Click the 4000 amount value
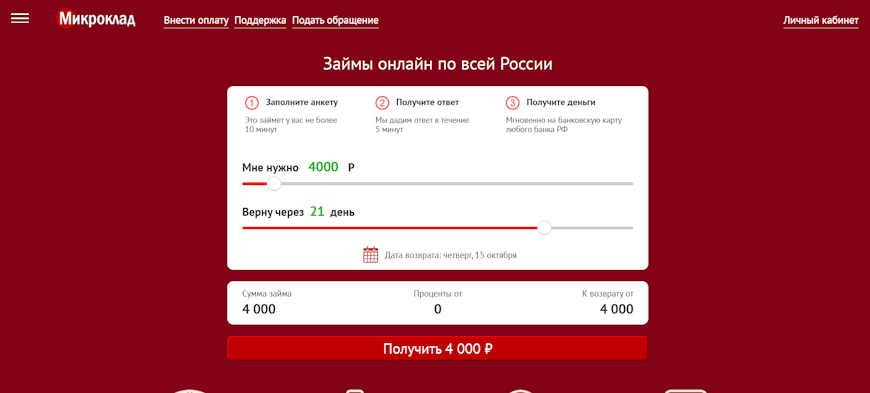870x393 pixels. coord(323,167)
